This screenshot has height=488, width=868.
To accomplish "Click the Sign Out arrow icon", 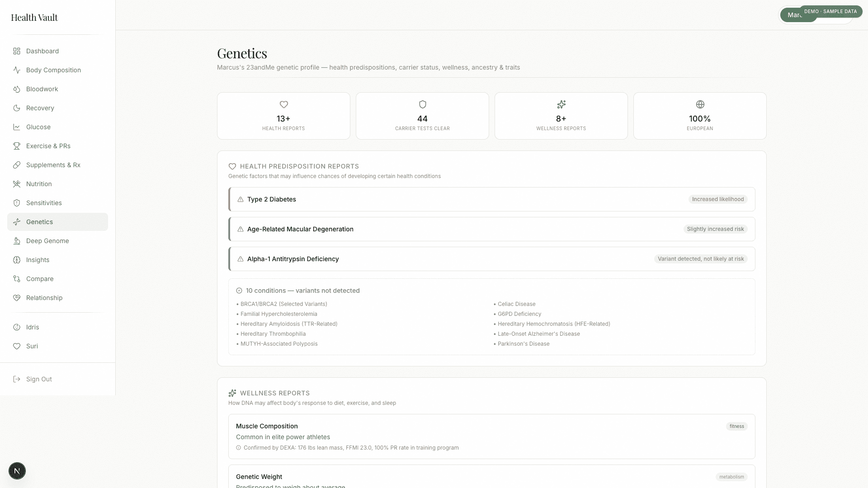I will pyautogui.click(x=17, y=379).
